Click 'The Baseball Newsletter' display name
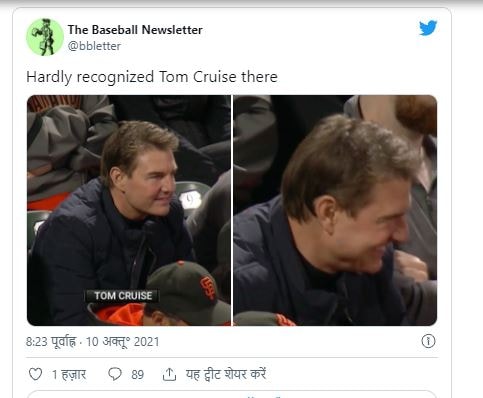This screenshot has width=483, height=398. [135, 30]
